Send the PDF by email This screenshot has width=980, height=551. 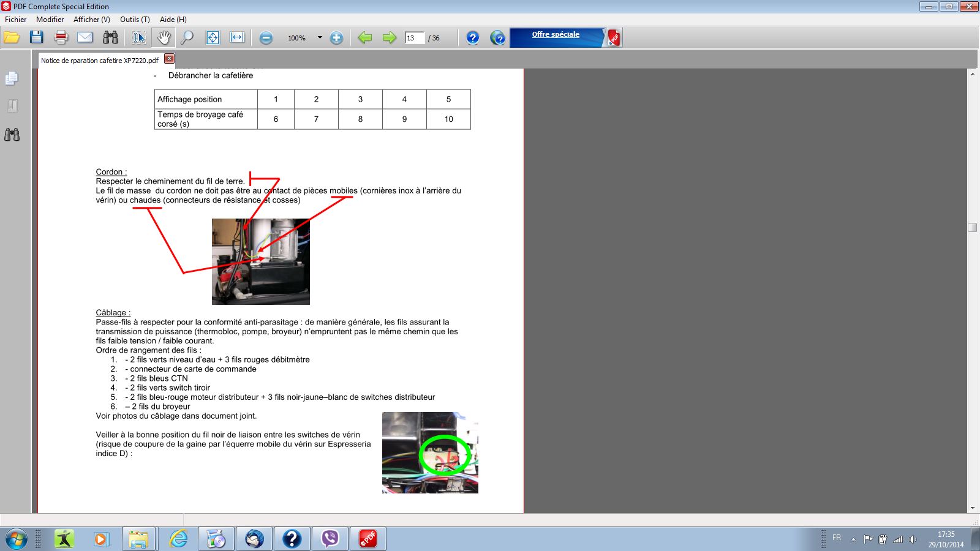click(x=85, y=38)
